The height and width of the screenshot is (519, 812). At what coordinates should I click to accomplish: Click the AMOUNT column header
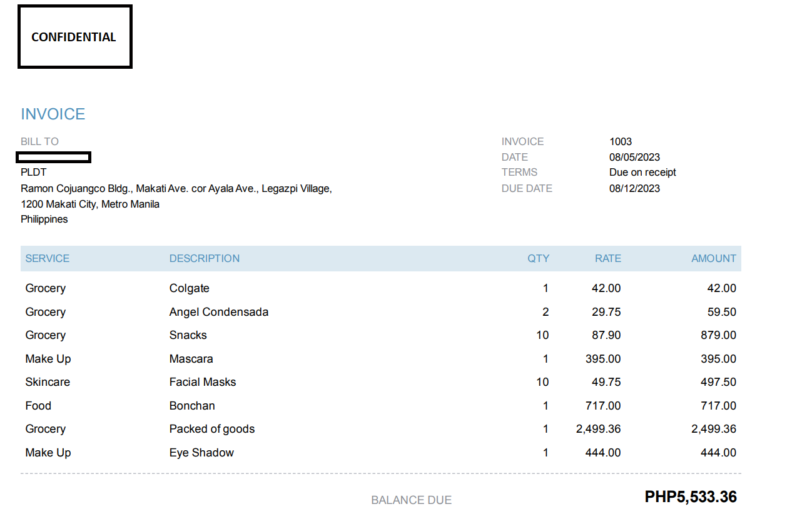point(714,258)
